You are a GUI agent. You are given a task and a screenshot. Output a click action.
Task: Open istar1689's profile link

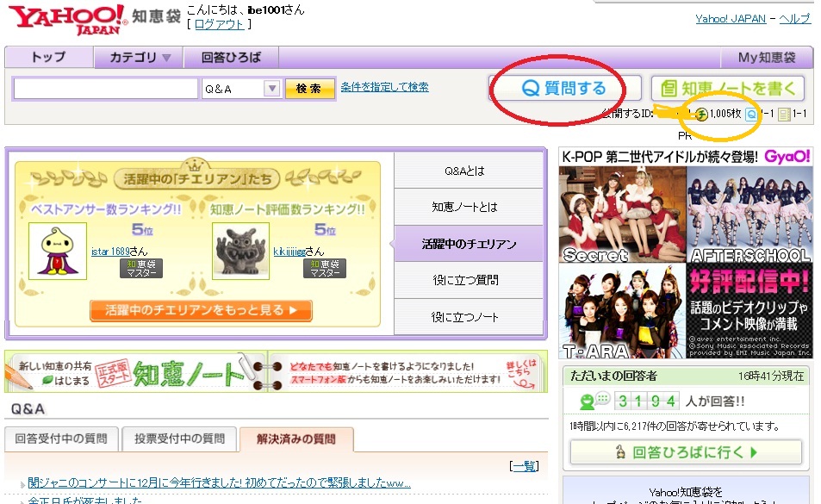tap(110, 252)
